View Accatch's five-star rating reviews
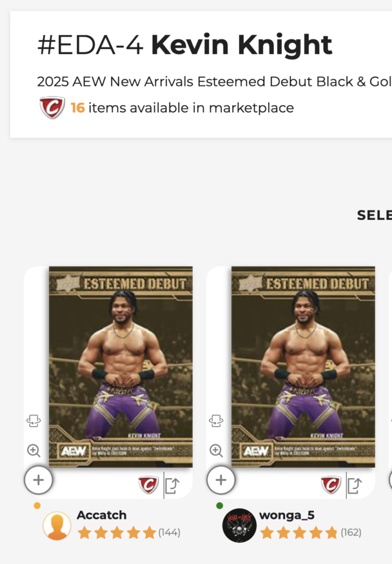The image size is (392, 564). (x=117, y=533)
